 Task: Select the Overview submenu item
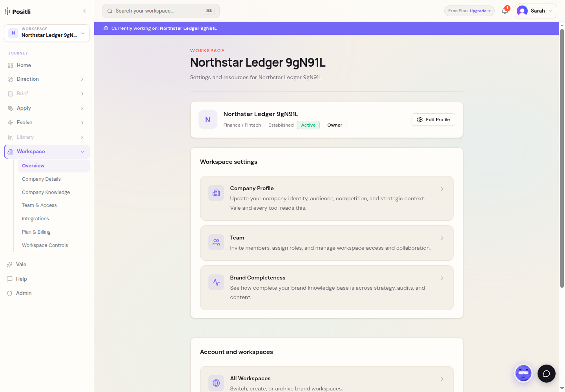(54, 166)
